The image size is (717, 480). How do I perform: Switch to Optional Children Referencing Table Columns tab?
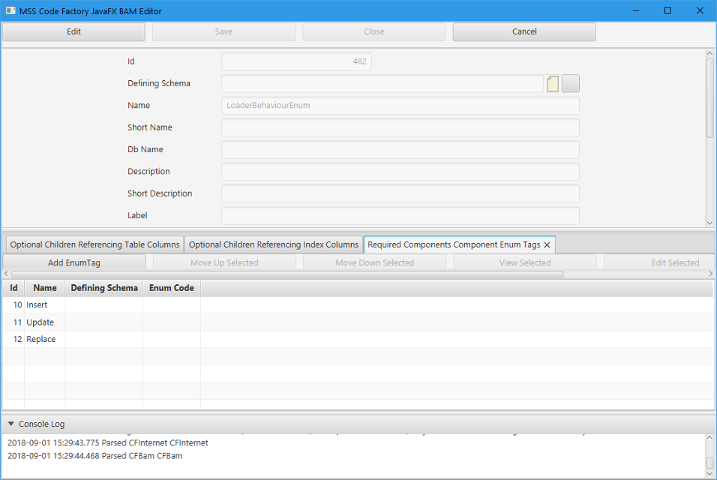click(94, 245)
